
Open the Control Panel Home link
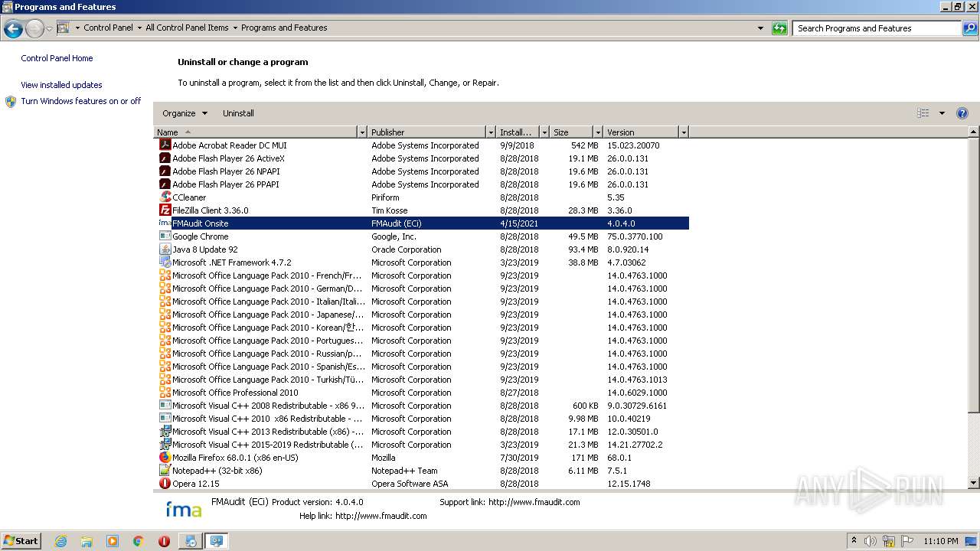(x=57, y=58)
